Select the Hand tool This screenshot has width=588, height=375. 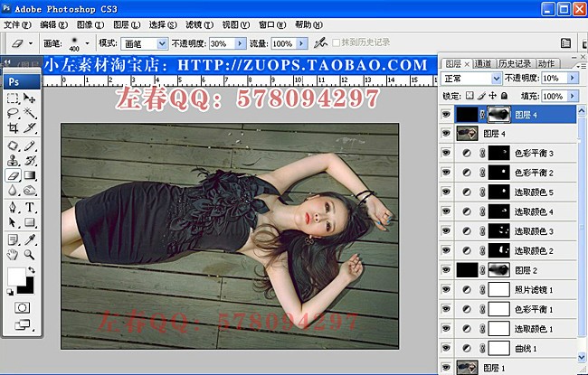[13, 255]
